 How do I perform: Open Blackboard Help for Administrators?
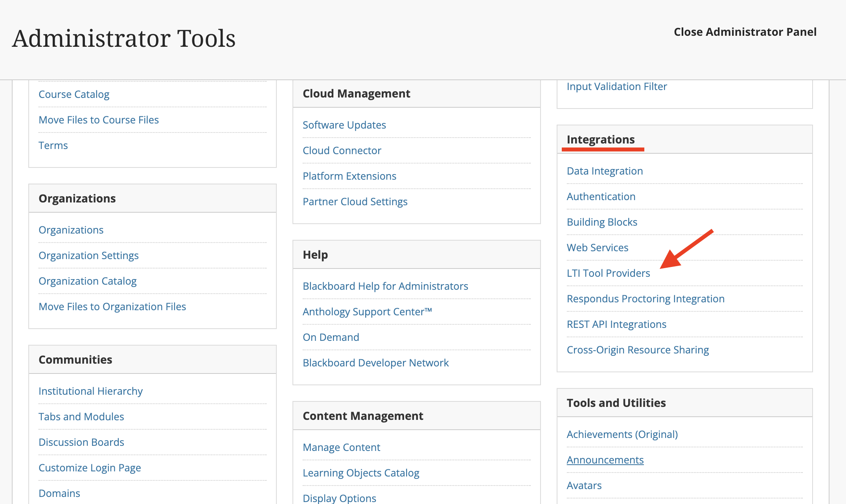[385, 286]
